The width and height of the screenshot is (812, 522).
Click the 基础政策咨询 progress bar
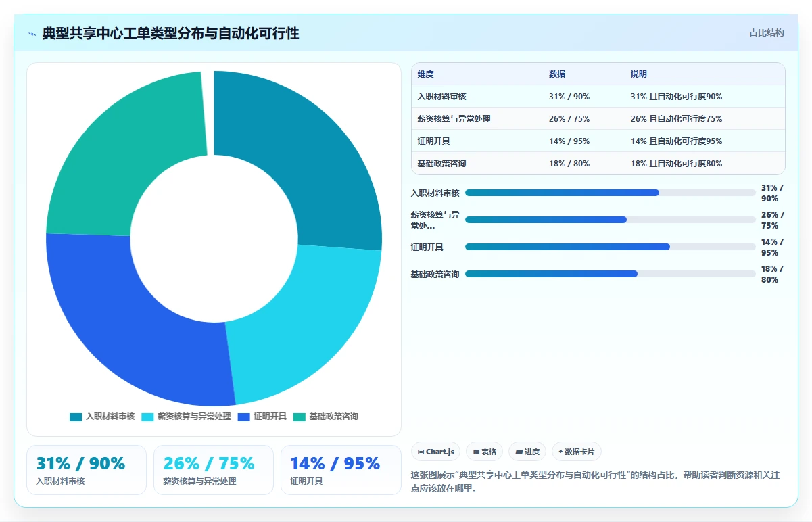[x=611, y=274]
